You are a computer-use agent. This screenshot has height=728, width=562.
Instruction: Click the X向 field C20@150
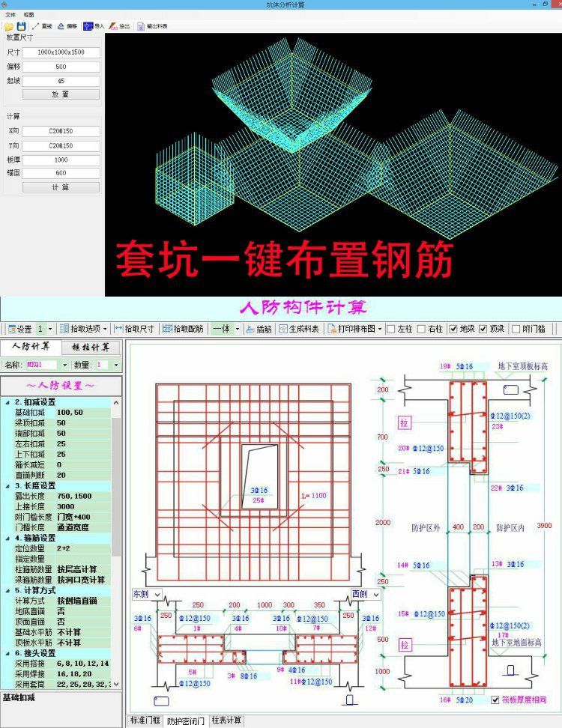(61, 131)
